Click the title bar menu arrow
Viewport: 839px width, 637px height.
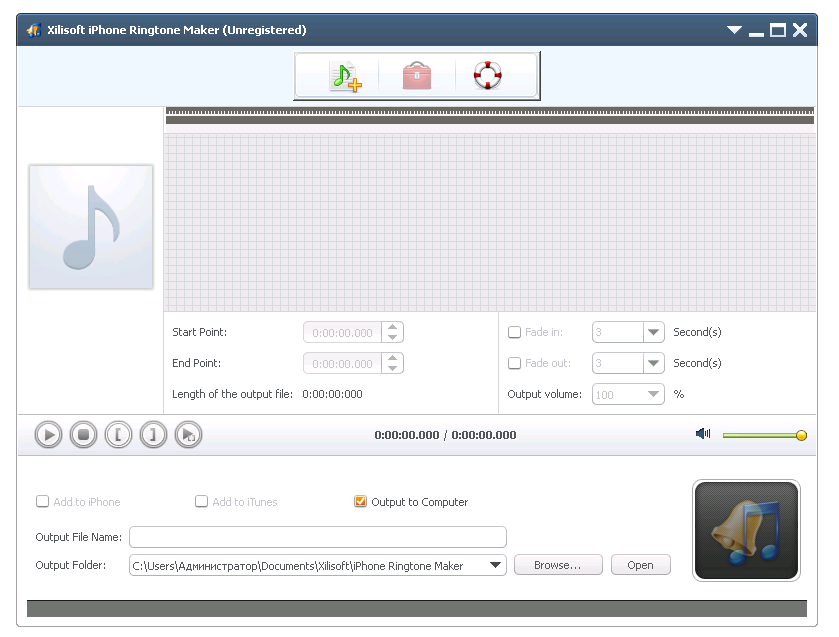coord(735,30)
